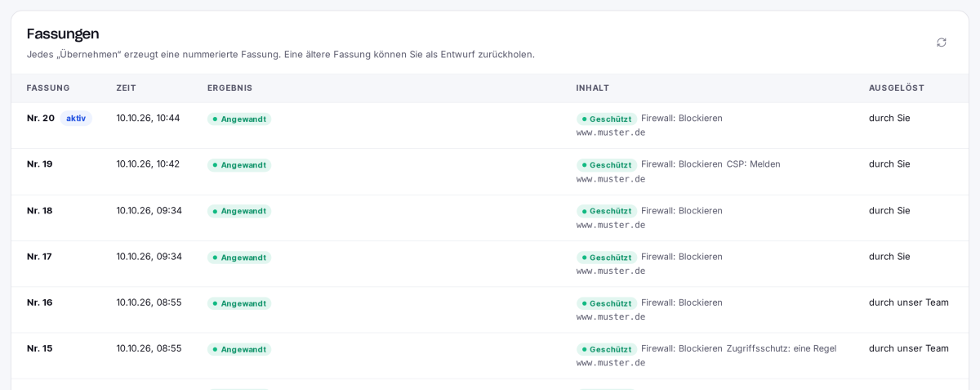The height and width of the screenshot is (390, 980).
Task: Click the Ausgelöst column header
Action: click(x=897, y=87)
